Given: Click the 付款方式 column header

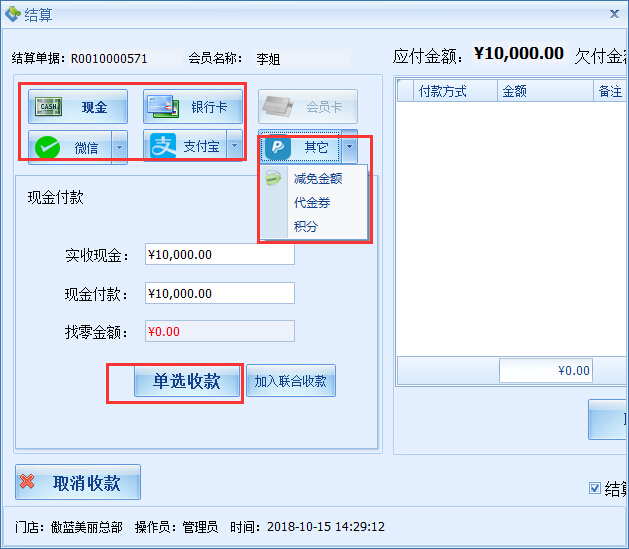Looking at the screenshot, I should pyautogui.click(x=442, y=91).
